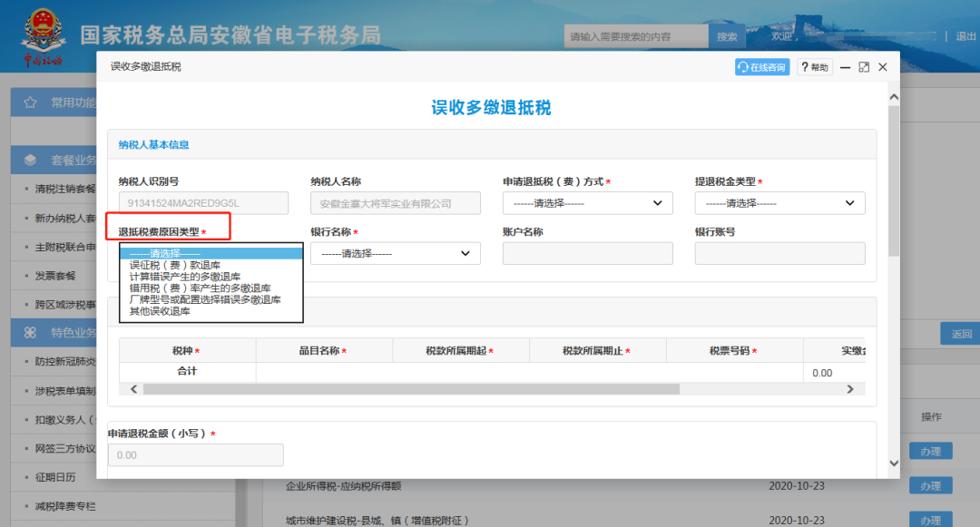
Task: Expand 申请退抵税（费）方式 dropdown
Action: (x=587, y=203)
